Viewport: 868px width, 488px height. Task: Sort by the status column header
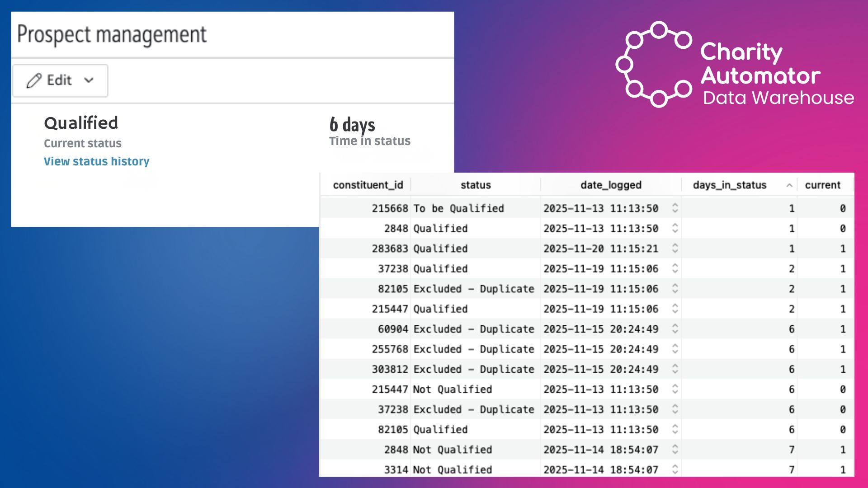click(x=476, y=185)
